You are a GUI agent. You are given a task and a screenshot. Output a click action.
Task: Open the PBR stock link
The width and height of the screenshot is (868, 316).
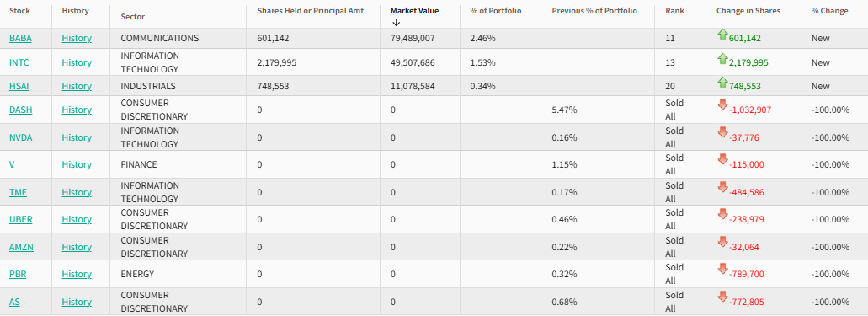pos(18,275)
